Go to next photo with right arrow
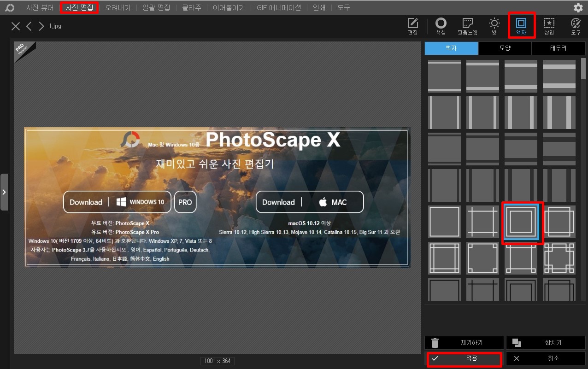 [41, 26]
